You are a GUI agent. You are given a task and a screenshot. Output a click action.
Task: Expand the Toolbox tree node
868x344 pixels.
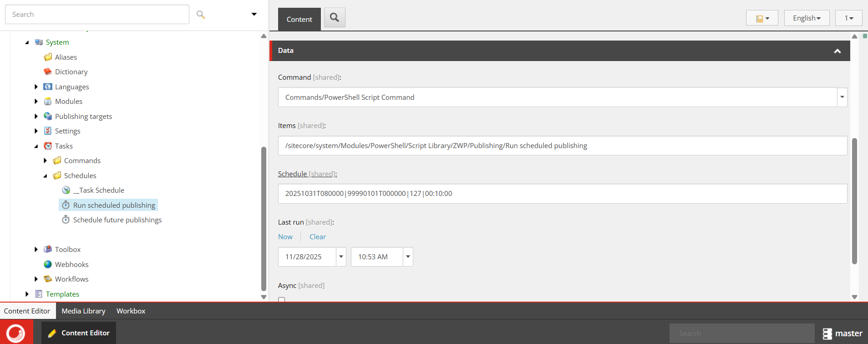(x=36, y=249)
